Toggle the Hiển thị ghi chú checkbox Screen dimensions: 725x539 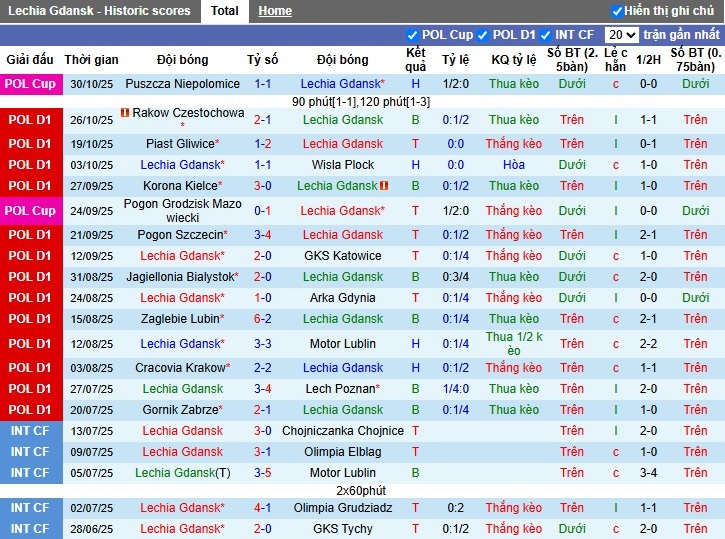pos(617,11)
